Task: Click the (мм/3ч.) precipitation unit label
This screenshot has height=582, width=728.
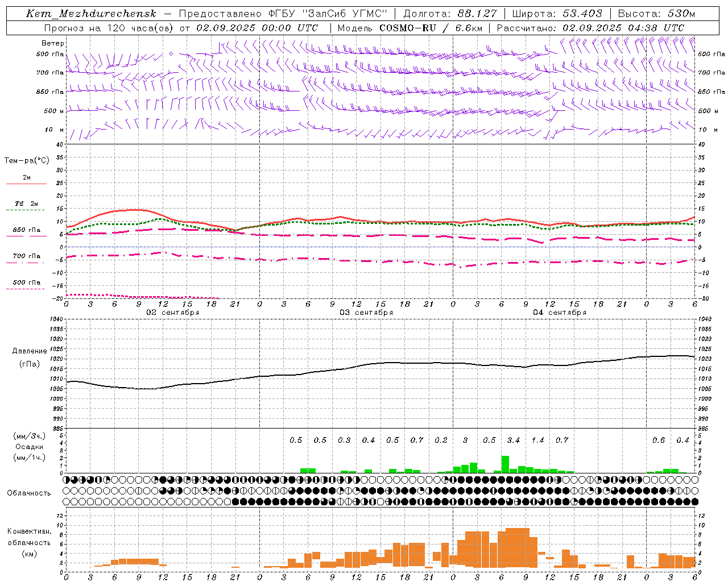Action: (30, 436)
